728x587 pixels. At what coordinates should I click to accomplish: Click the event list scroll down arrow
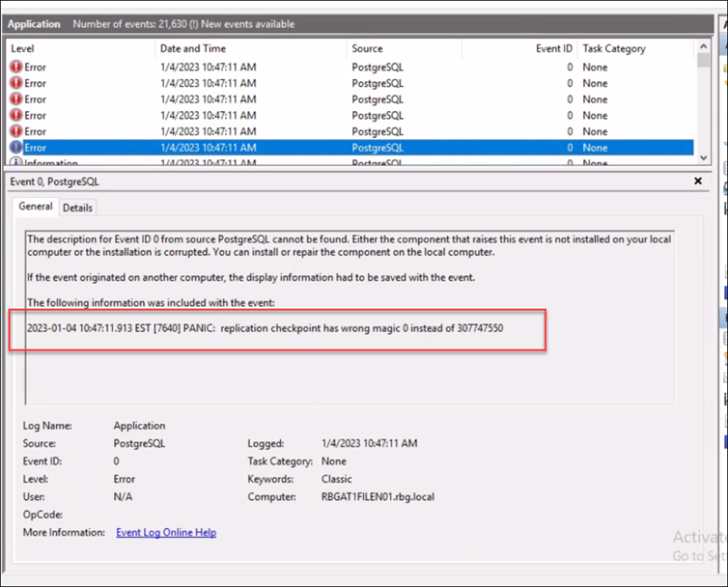[x=704, y=158]
